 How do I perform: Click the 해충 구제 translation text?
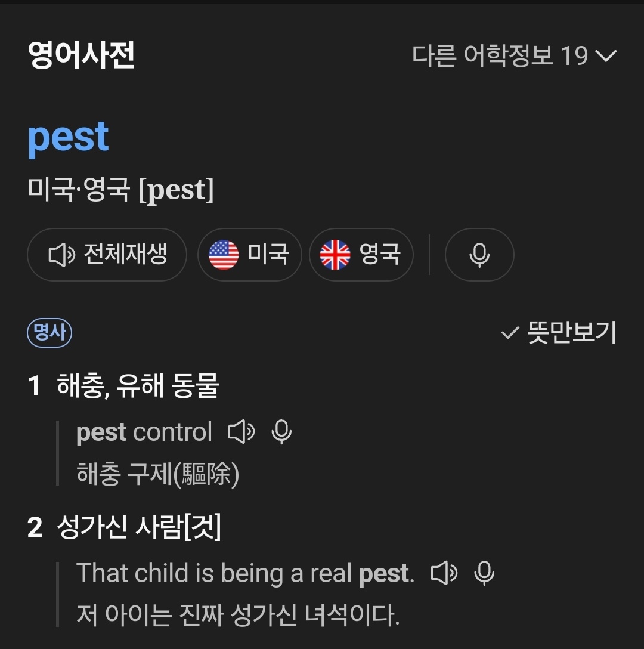158,475
